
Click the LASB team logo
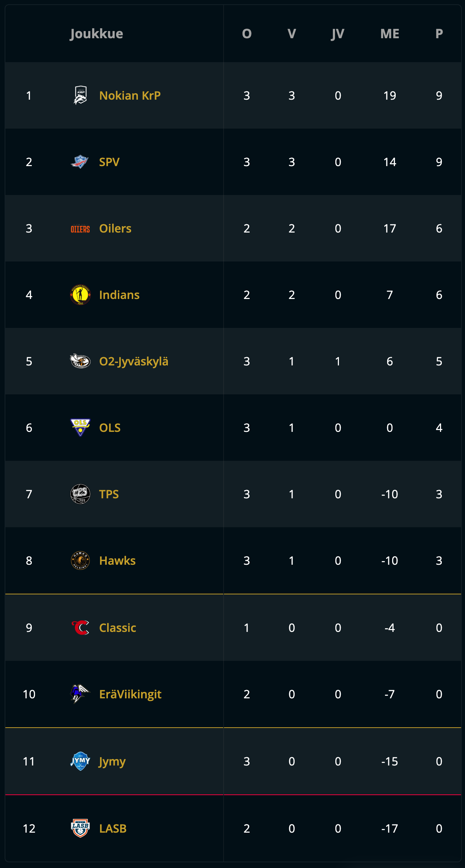pyautogui.click(x=80, y=828)
